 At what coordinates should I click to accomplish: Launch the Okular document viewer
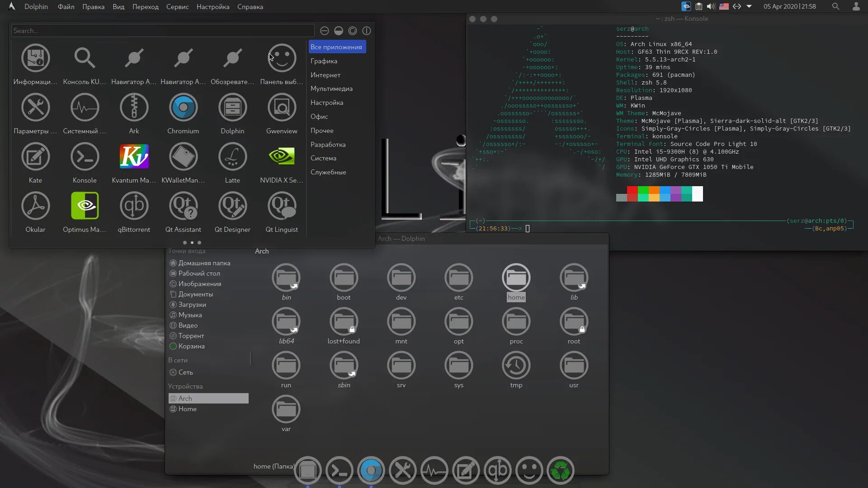click(35, 206)
